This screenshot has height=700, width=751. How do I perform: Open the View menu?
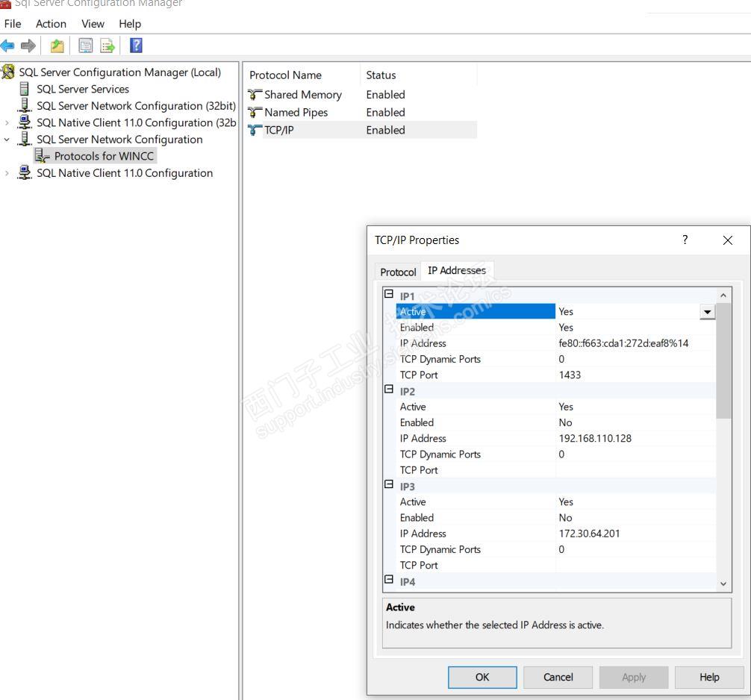click(x=93, y=24)
